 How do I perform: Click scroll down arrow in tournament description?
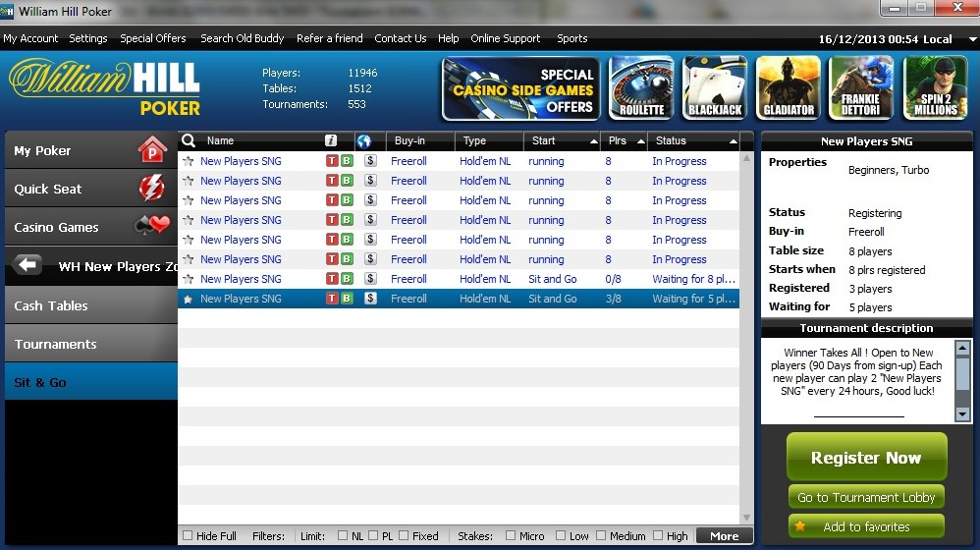(962, 413)
